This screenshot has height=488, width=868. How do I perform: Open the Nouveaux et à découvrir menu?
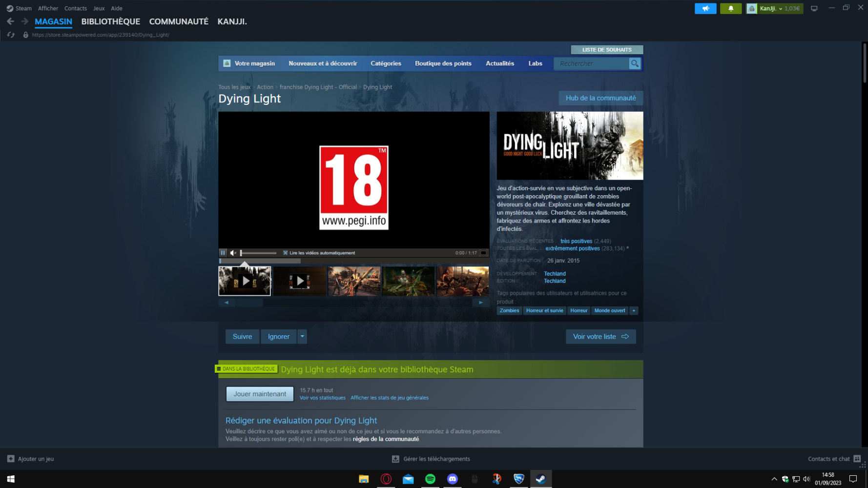click(323, 63)
